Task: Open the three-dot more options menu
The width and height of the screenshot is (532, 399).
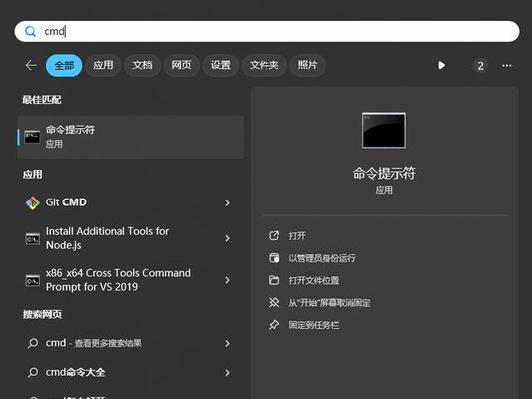Action: click(x=507, y=65)
